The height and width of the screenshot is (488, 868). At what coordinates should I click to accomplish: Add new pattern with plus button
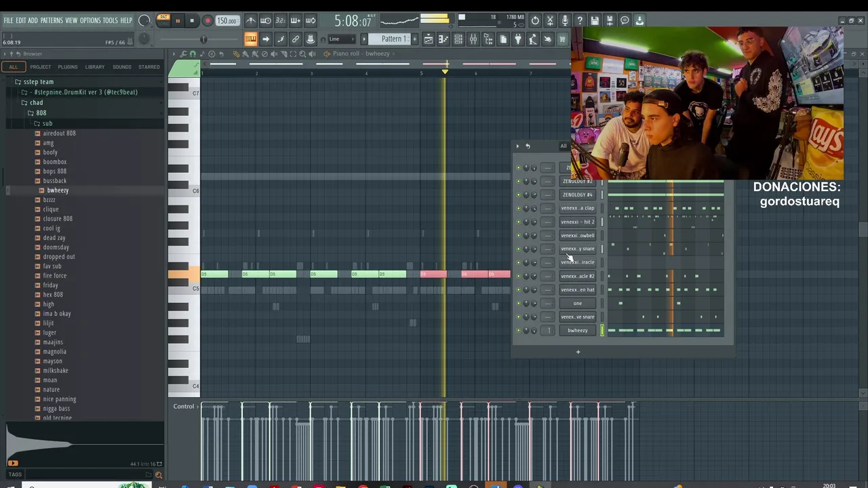[414, 39]
